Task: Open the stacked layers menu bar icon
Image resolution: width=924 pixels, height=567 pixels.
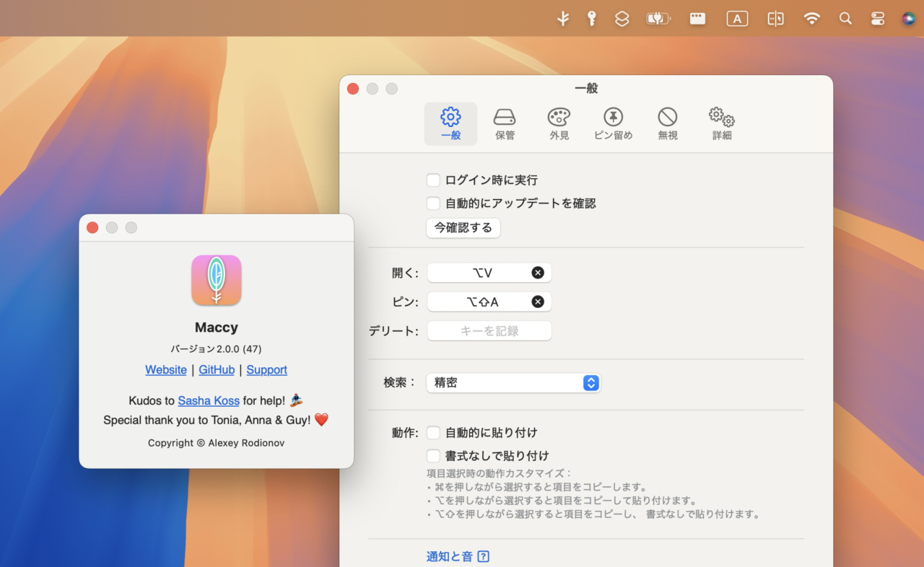Action: click(622, 19)
